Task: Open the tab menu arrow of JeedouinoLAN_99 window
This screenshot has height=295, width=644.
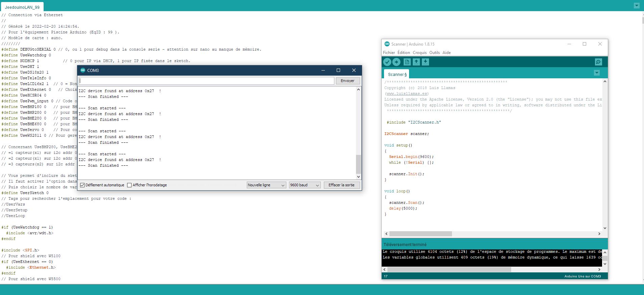Action: (x=637, y=6)
